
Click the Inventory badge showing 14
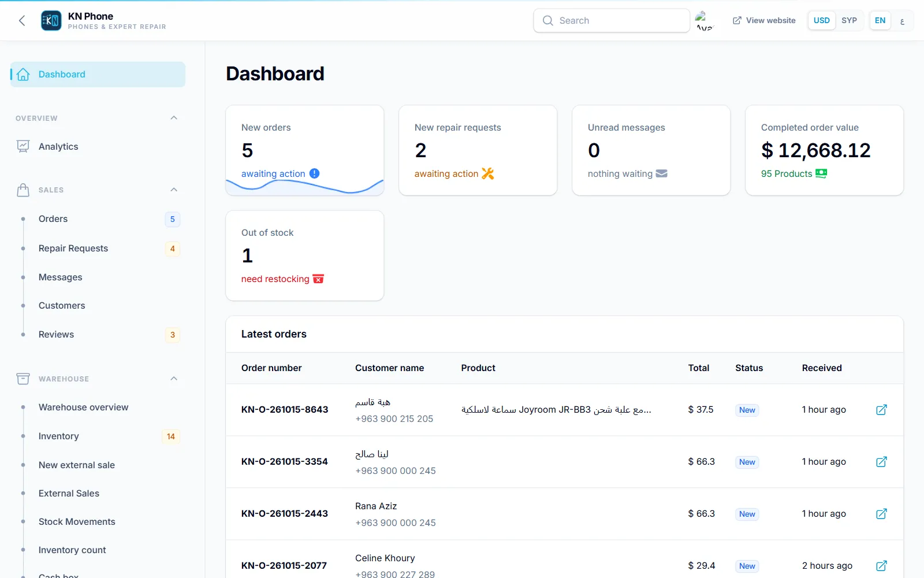point(171,436)
